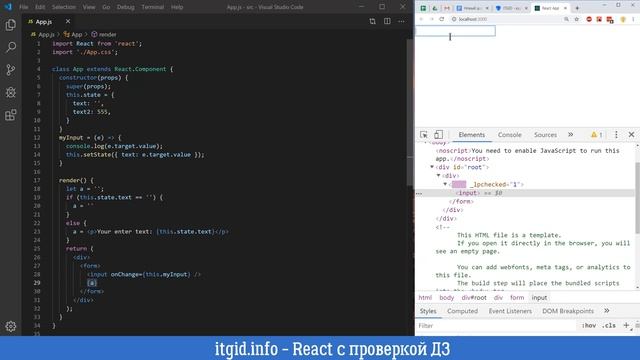Click the Filter field in the Styles pane
640x360 pixels.
tap(496, 326)
